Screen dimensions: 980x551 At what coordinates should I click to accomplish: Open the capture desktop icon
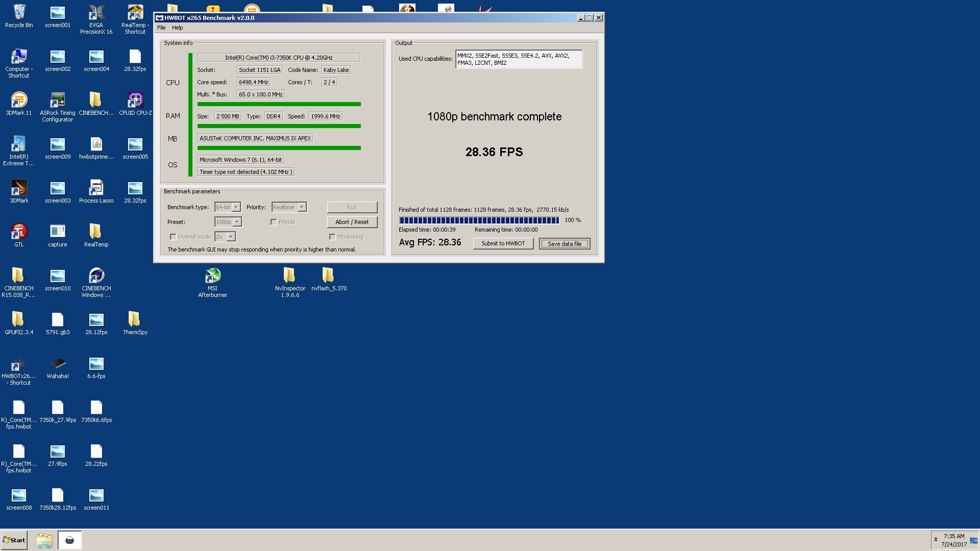pos(58,235)
